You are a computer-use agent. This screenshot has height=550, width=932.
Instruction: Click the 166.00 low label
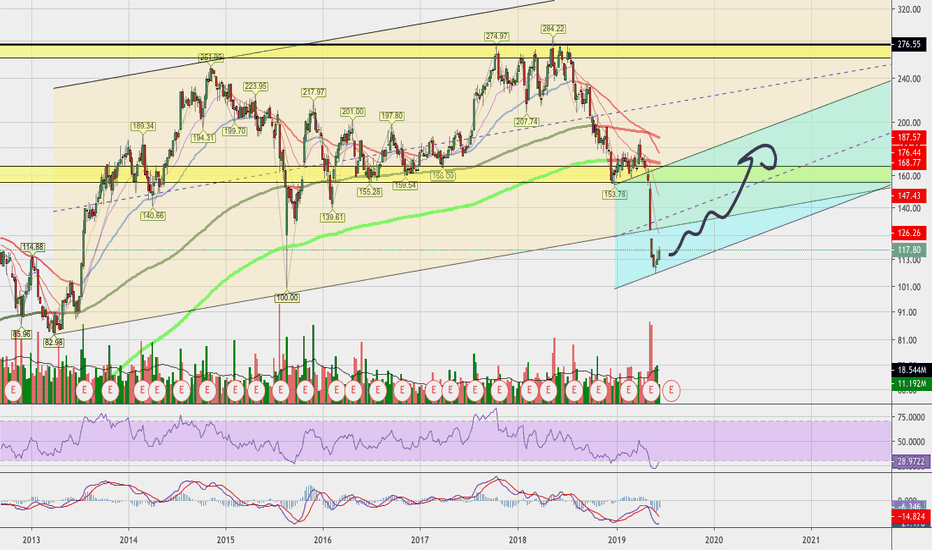(x=443, y=176)
